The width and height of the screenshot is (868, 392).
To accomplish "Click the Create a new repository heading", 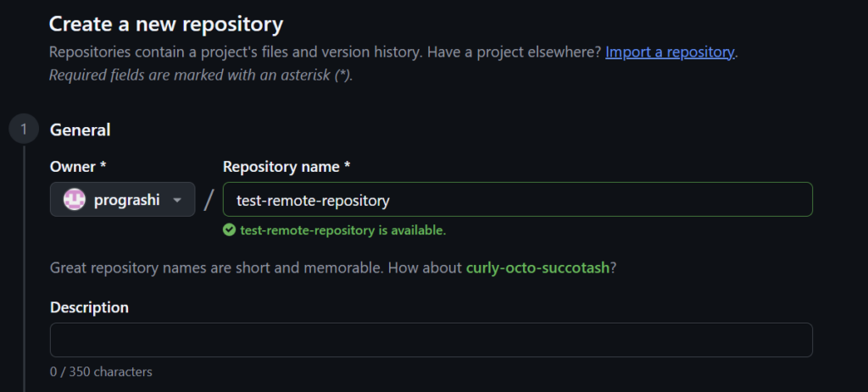I will (166, 23).
